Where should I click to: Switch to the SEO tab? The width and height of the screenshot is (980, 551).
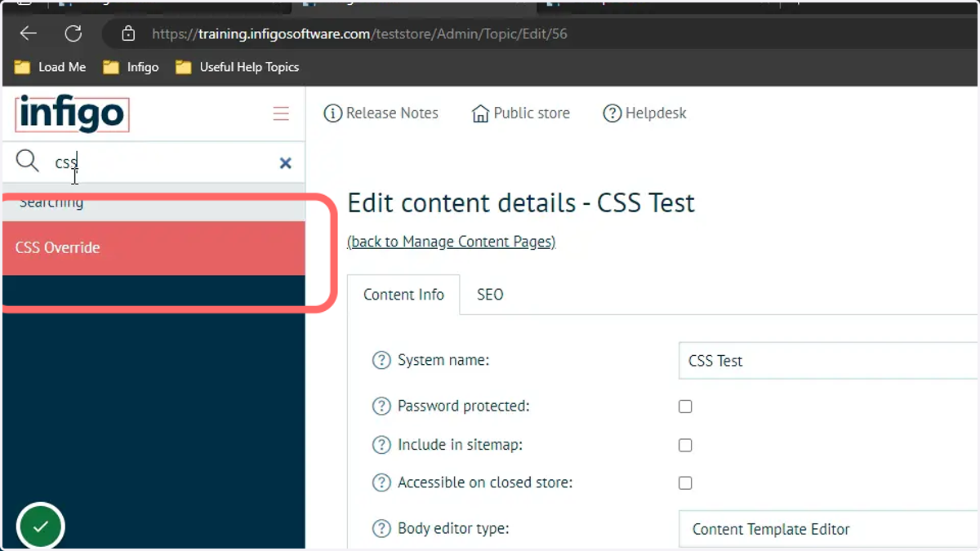490,295
